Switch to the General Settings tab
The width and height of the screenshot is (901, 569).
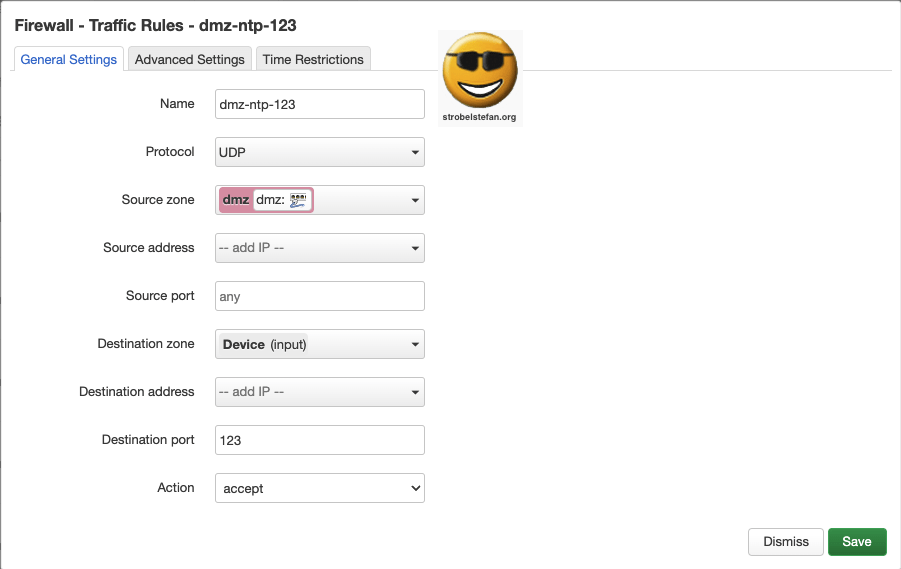[x=68, y=59]
